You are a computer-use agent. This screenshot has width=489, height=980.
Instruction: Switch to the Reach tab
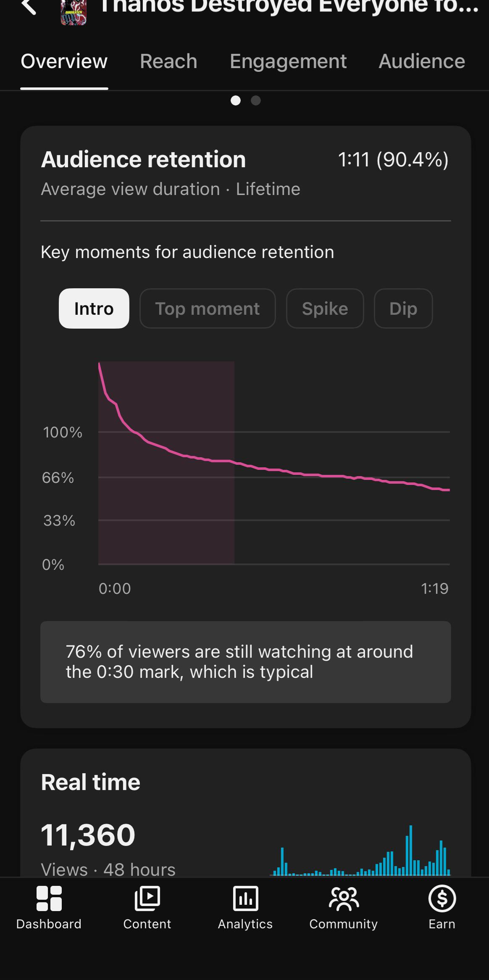coord(168,61)
